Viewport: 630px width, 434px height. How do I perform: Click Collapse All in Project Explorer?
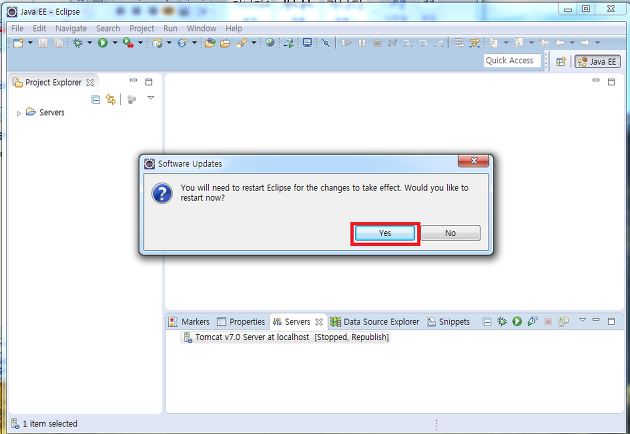pyautogui.click(x=96, y=99)
